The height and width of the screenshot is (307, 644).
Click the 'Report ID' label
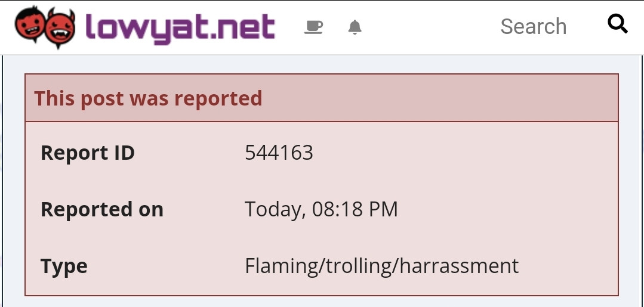pos(87,153)
